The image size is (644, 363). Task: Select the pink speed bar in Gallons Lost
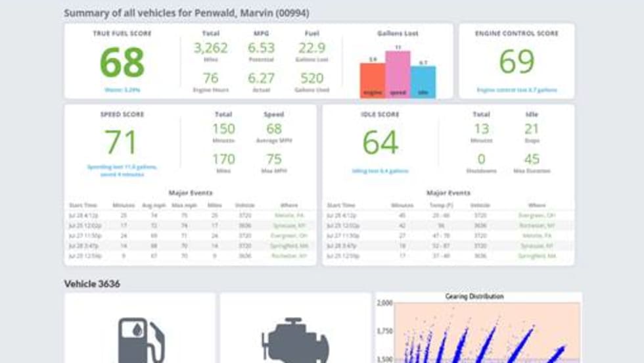point(398,74)
